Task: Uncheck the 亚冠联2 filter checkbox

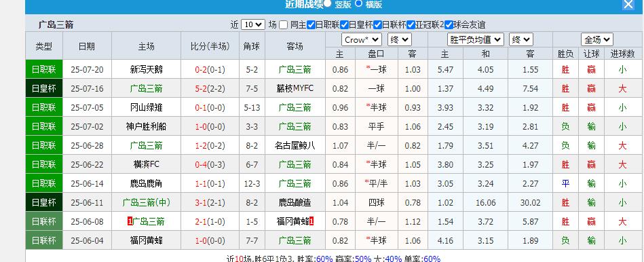Action: click(411, 24)
